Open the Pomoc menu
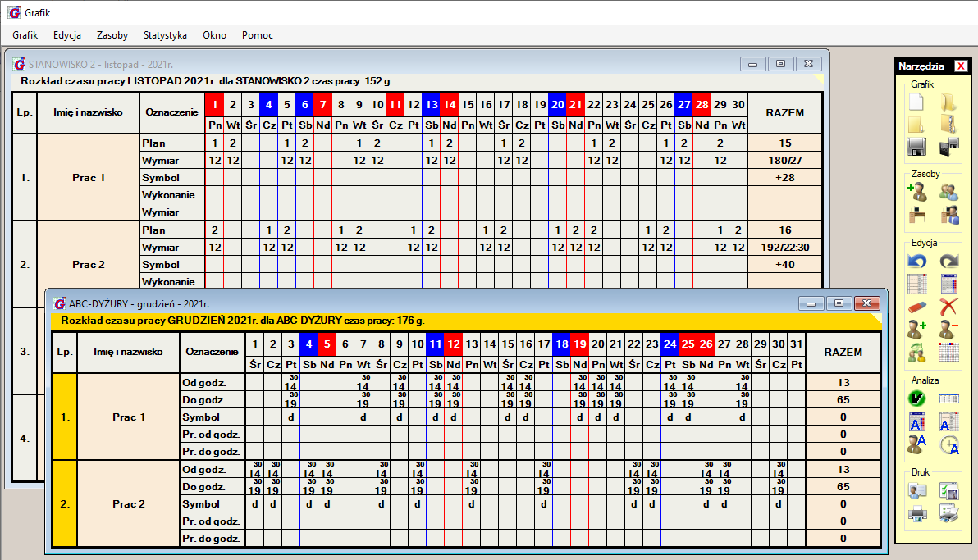The height and width of the screenshot is (560, 978). 258,35
